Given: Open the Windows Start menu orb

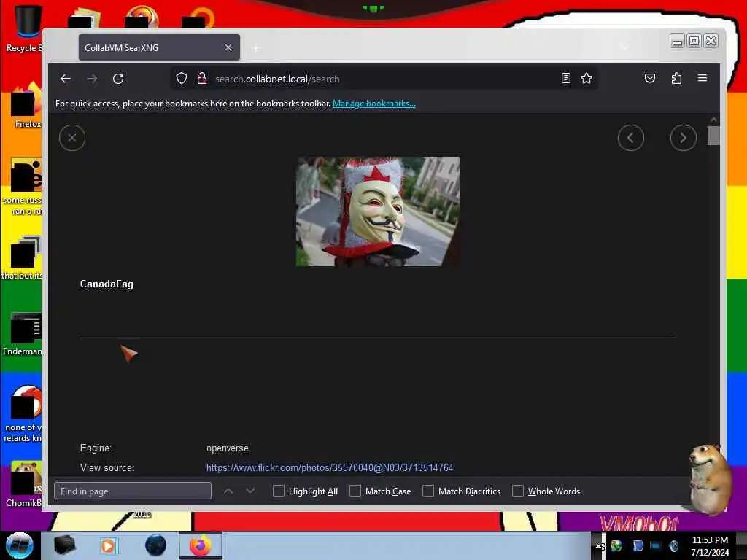Looking at the screenshot, I should 20,545.
